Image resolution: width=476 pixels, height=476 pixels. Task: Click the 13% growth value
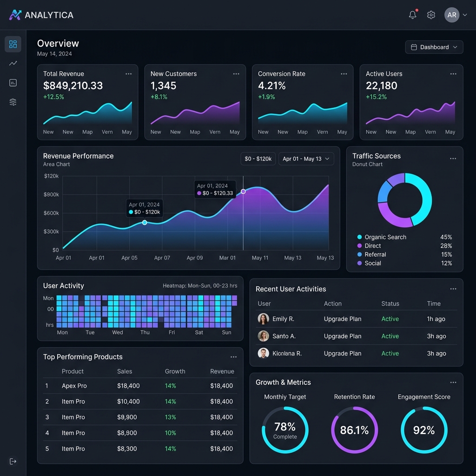pyautogui.click(x=170, y=417)
